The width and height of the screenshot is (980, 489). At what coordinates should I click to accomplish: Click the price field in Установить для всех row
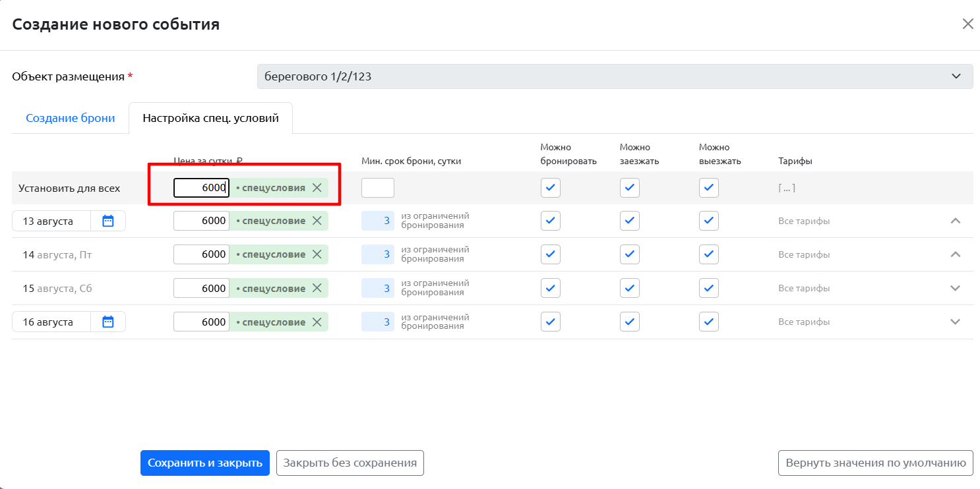click(201, 188)
